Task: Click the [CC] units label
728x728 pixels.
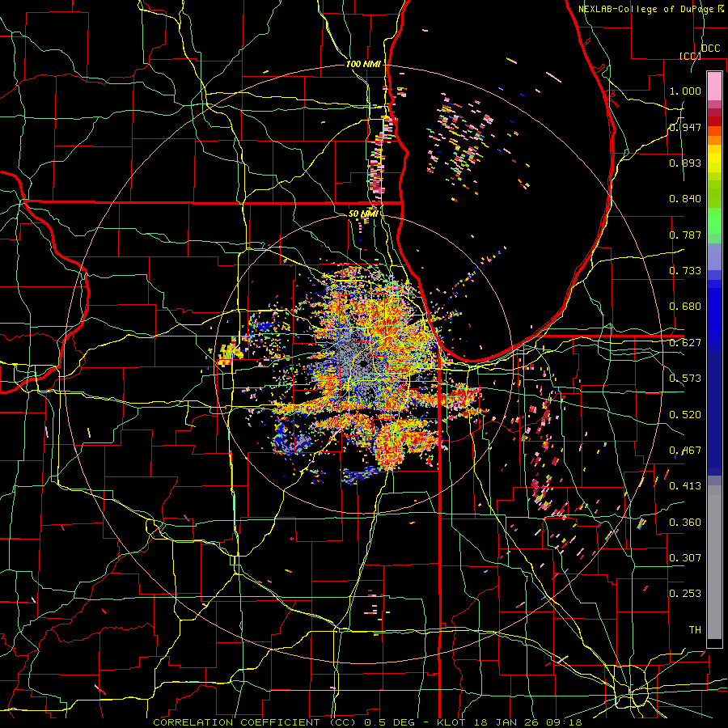Action: coord(689,56)
